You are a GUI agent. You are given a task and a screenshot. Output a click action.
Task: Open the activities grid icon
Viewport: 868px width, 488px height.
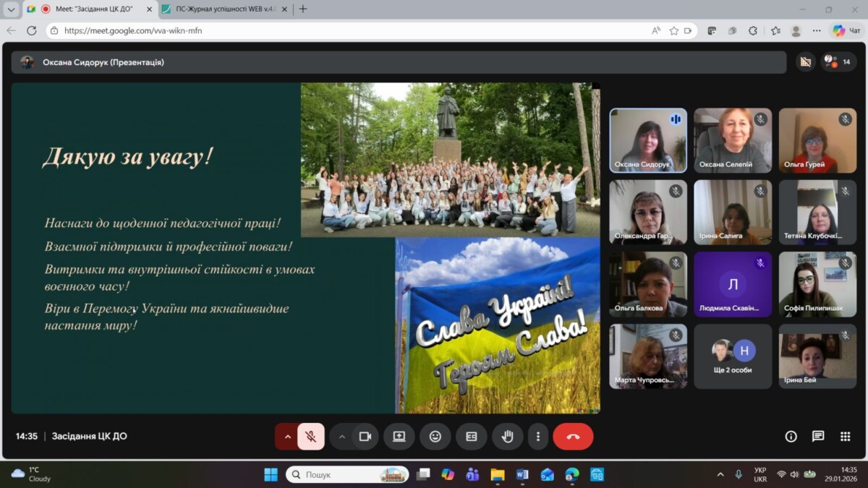click(x=845, y=437)
